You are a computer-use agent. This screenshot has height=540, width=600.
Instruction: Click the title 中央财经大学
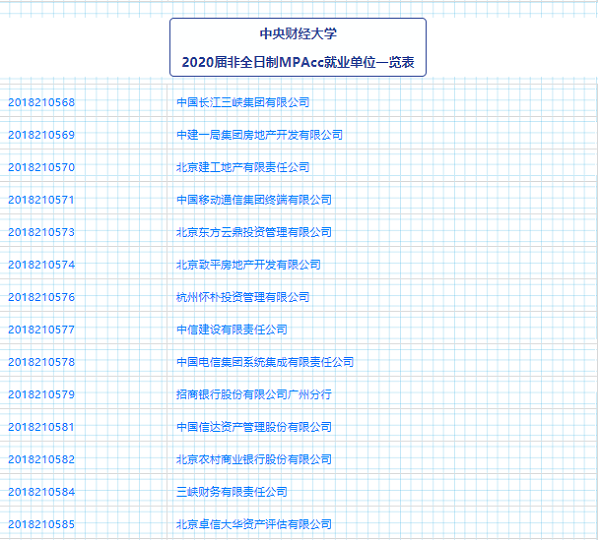pyautogui.click(x=298, y=34)
